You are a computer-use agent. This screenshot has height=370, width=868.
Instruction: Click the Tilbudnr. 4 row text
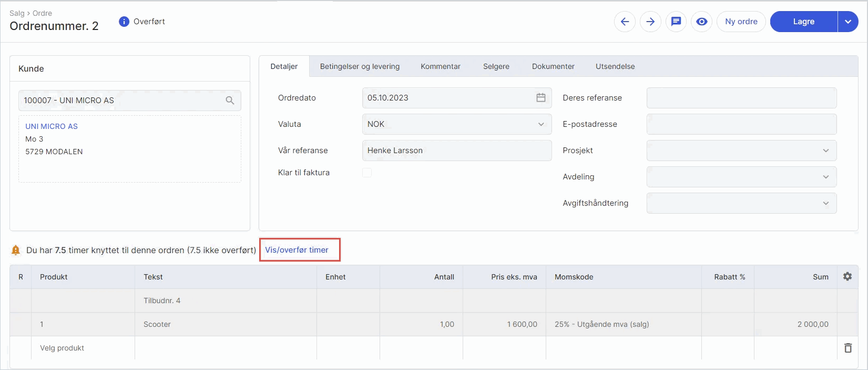(x=162, y=301)
